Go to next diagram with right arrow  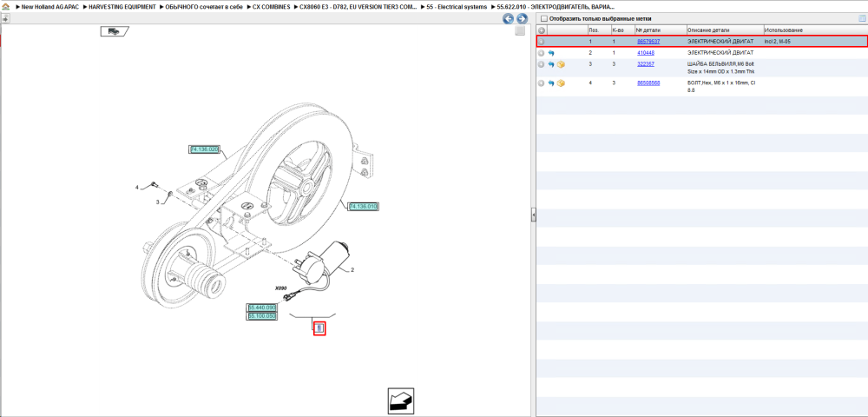pyautogui.click(x=522, y=19)
